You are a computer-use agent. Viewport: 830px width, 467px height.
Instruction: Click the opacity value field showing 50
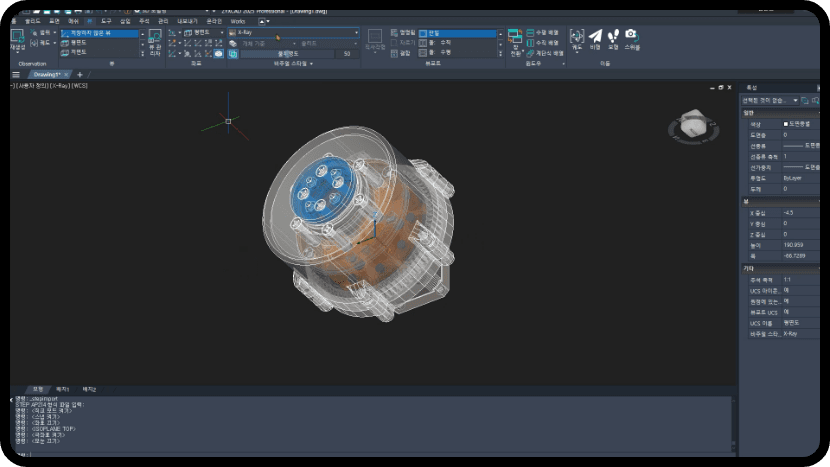pyautogui.click(x=346, y=54)
